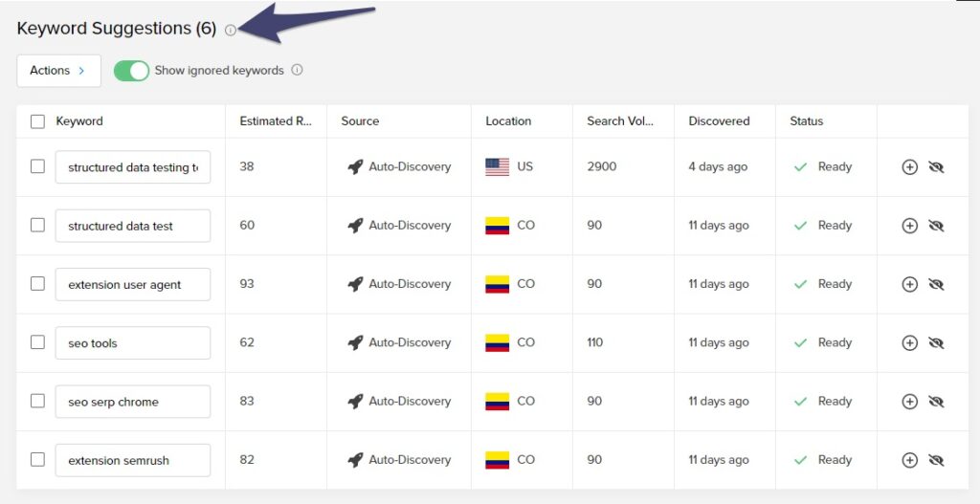The image size is (980, 504).
Task: Ignore 'seo serp chrome' keyword via eye-slash icon
Action: pos(936,402)
